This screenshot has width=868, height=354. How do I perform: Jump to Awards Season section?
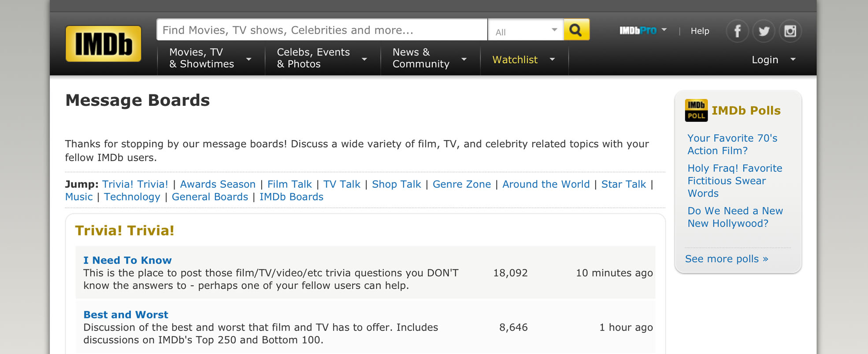tap(218, 184)
